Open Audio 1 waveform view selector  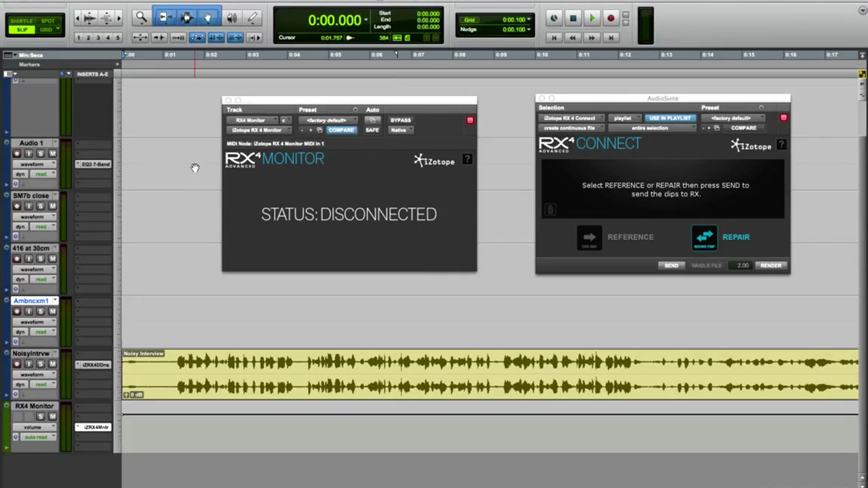click(35, 164)
